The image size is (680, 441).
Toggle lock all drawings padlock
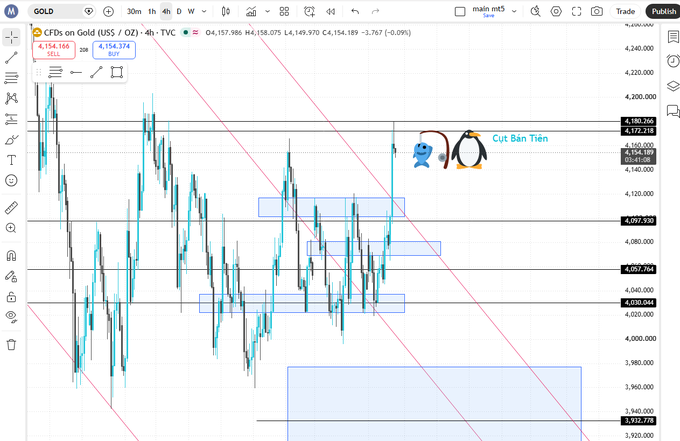11,297
